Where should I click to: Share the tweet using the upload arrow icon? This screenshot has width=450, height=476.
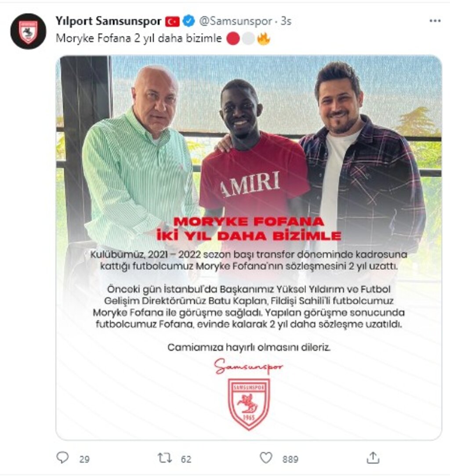point(373,458)
